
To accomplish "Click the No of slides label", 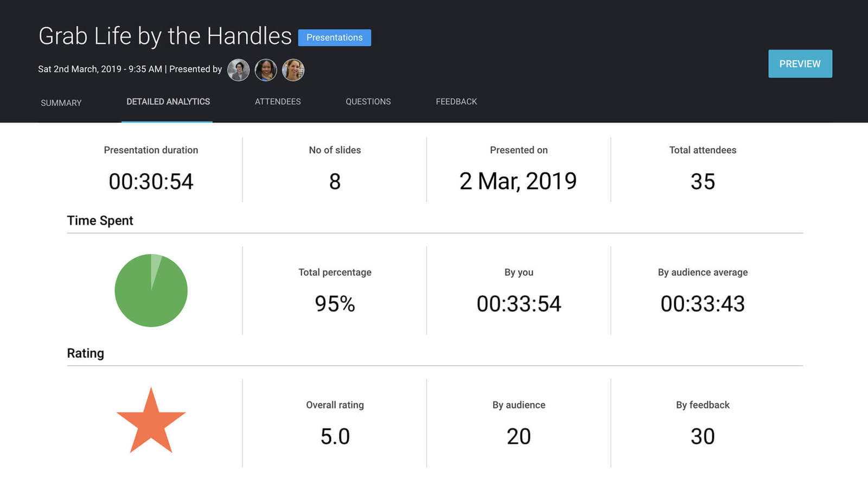I will click(x=335, y=150).
